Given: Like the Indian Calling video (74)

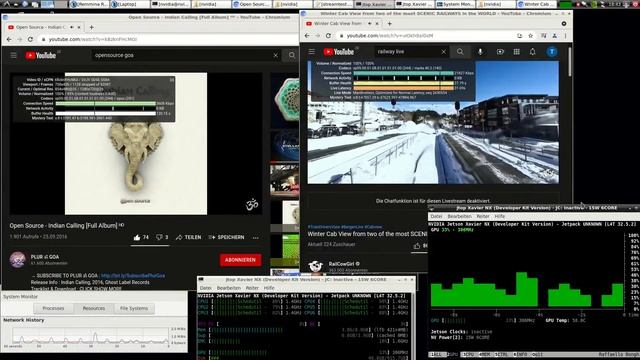Looking at the screenshot, I should (x=141, y=237).
